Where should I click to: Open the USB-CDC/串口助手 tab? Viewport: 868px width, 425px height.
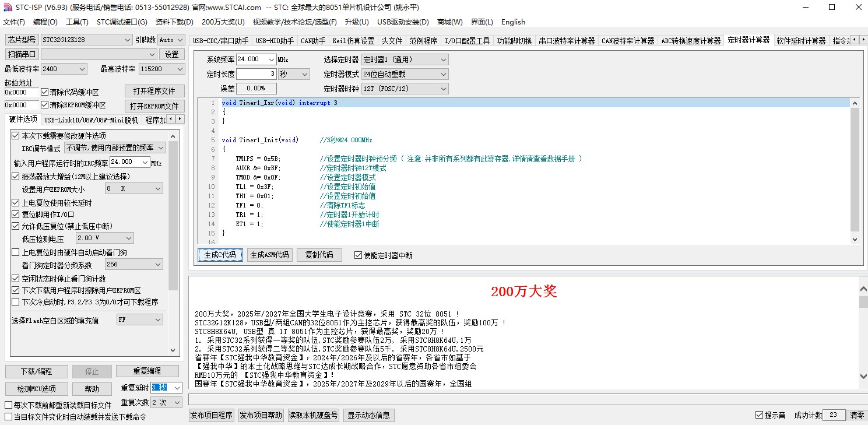coord(220,41)
